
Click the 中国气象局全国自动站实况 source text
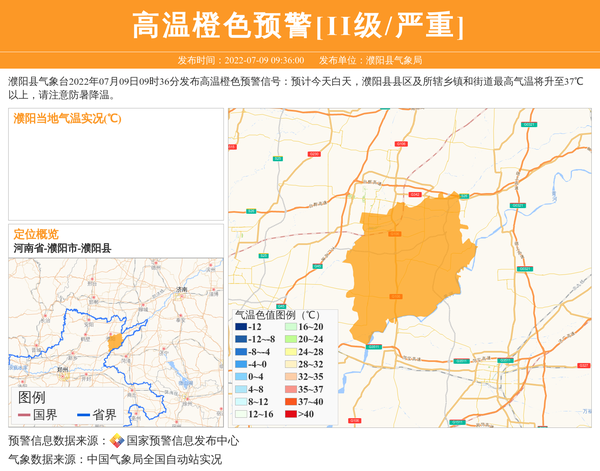pos(154,459)
